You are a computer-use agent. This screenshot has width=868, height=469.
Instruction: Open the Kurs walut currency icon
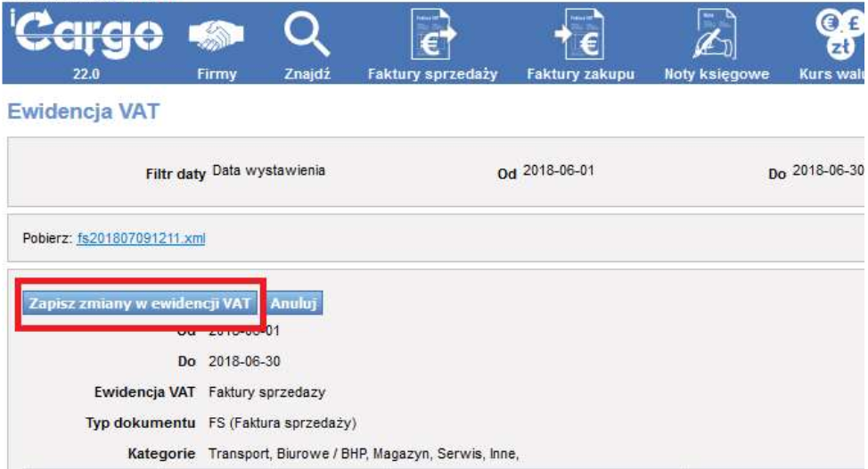(x=839, y=34)
